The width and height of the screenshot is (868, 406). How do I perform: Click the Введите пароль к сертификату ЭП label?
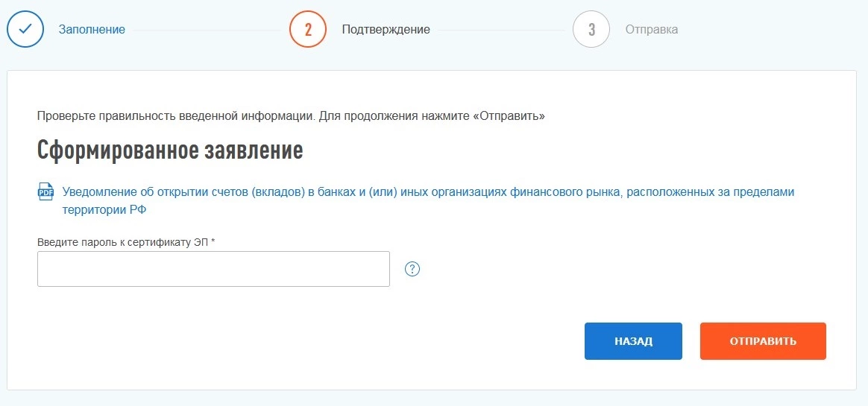pos(123,242)
